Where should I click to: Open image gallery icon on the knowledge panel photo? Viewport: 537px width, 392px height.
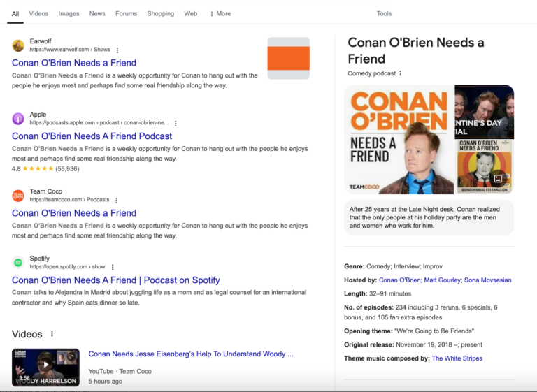[x=499, y=178]
